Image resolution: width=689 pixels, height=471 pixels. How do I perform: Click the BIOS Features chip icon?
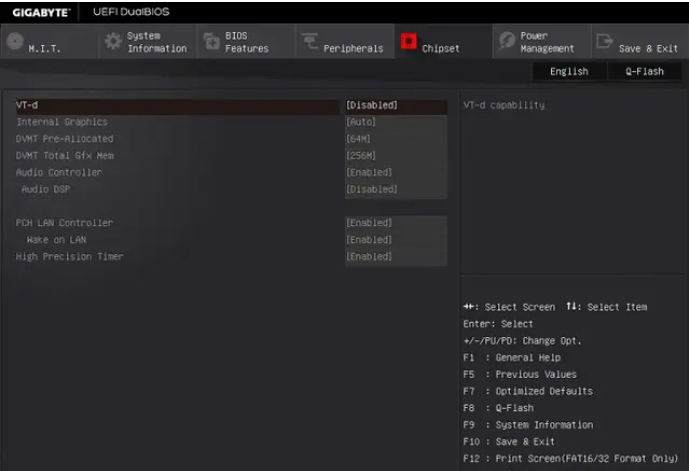coord(211,42)
